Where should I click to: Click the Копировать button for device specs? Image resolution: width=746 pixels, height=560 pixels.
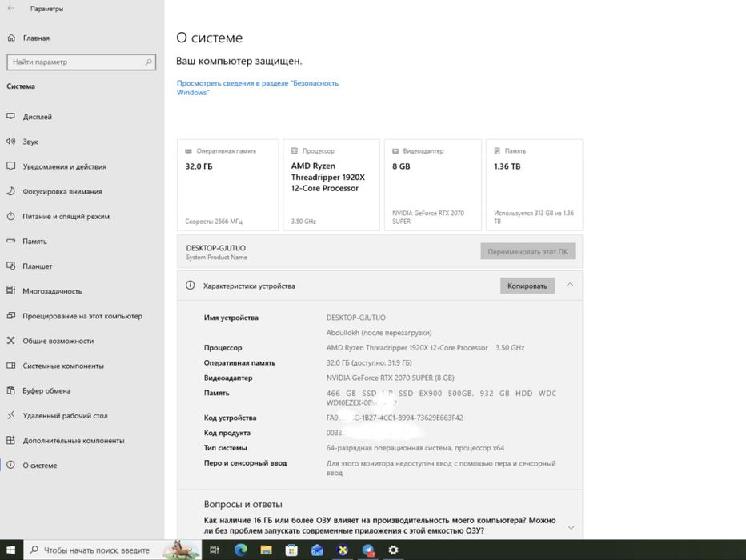coord(527,286)
